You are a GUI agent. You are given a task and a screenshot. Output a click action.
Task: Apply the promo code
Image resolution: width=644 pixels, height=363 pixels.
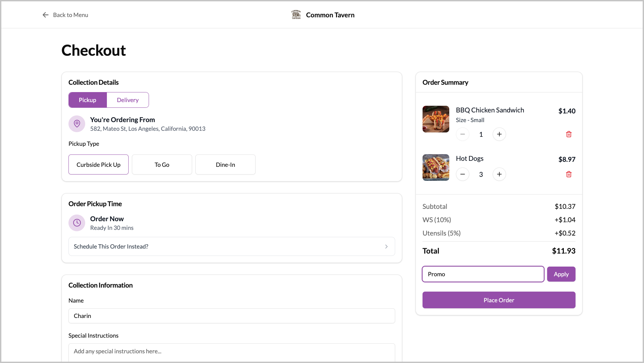point(561,274)
